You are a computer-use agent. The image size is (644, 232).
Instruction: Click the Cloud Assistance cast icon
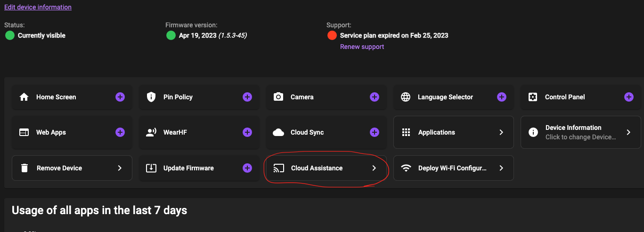[279, 168]
